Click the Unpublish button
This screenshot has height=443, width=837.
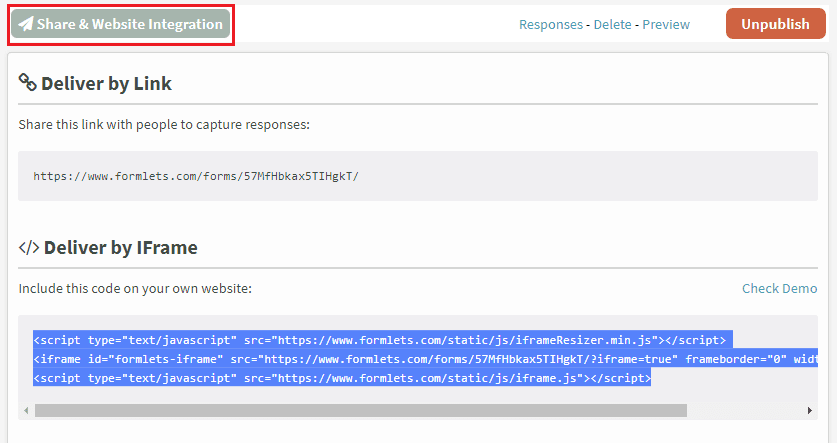point(775,24)
